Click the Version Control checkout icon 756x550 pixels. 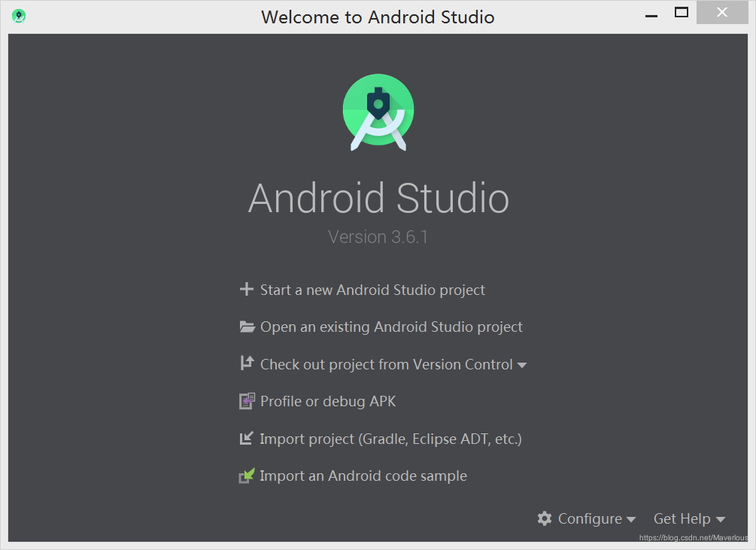click(247, 363)
